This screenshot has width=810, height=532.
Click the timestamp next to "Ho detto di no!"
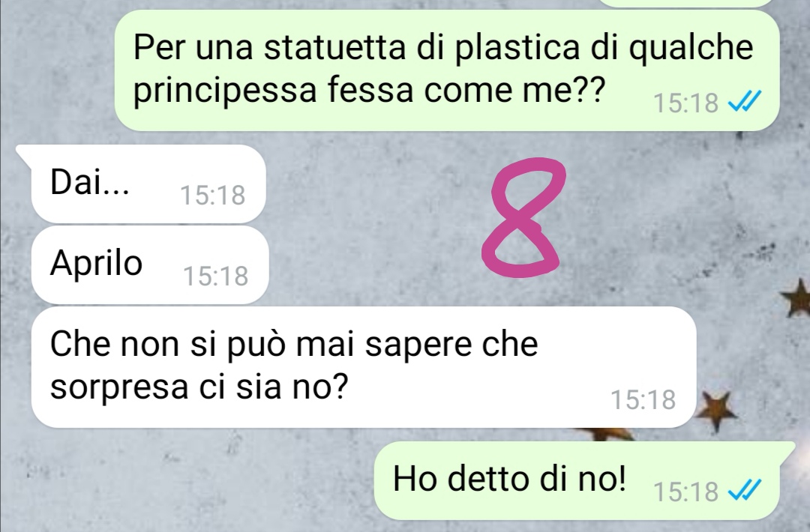[685, 492]
